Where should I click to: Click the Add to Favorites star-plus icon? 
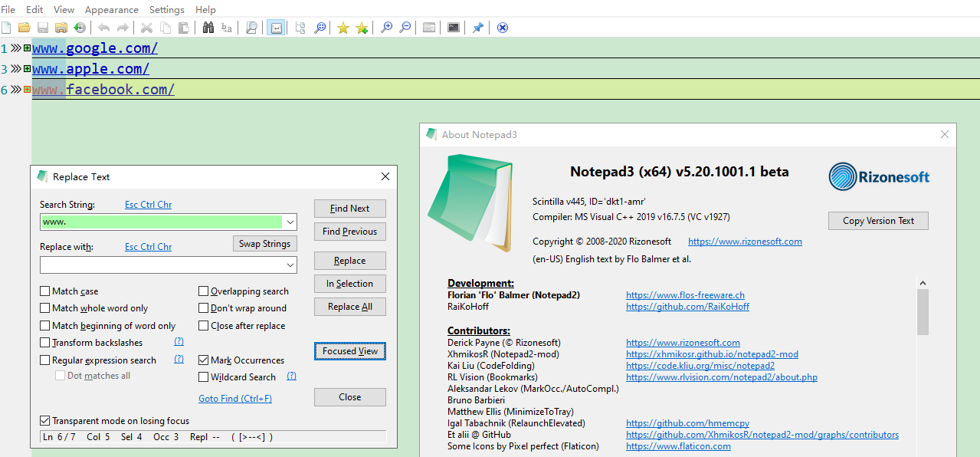pyautogui.click(x=362, y=28)
